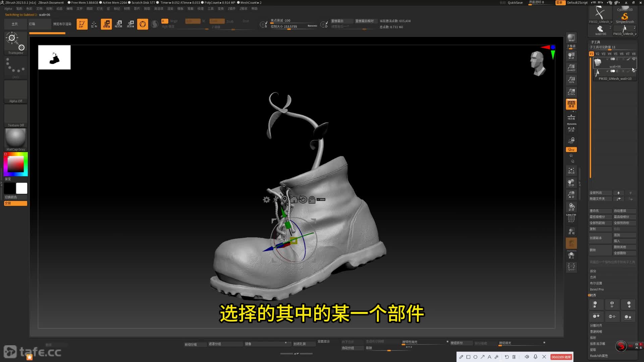Click the 预览布尔渲染 button
Viewport: 644px width, 362px height.
62,24
